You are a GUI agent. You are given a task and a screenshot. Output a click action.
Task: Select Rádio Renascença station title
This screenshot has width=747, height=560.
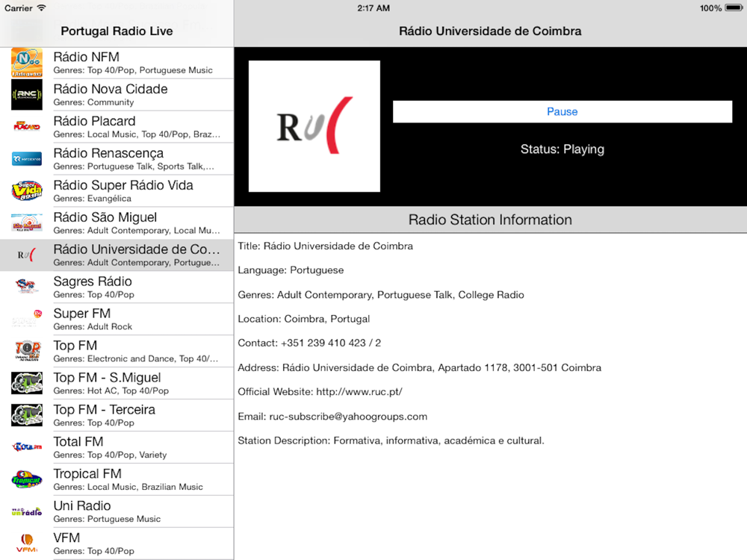tap(108, 153)
